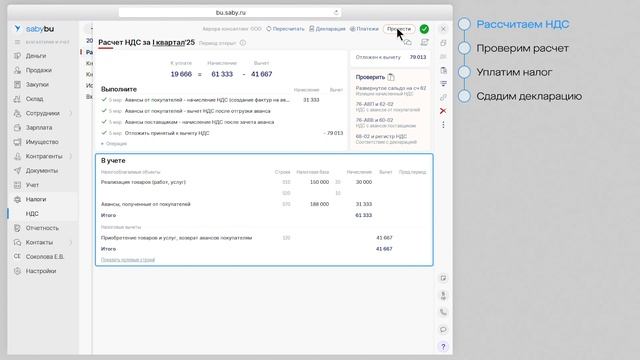The height and width of the screenshot is (360, 640).
Task: Click the red delete X icon
Action: click(443, 111)
